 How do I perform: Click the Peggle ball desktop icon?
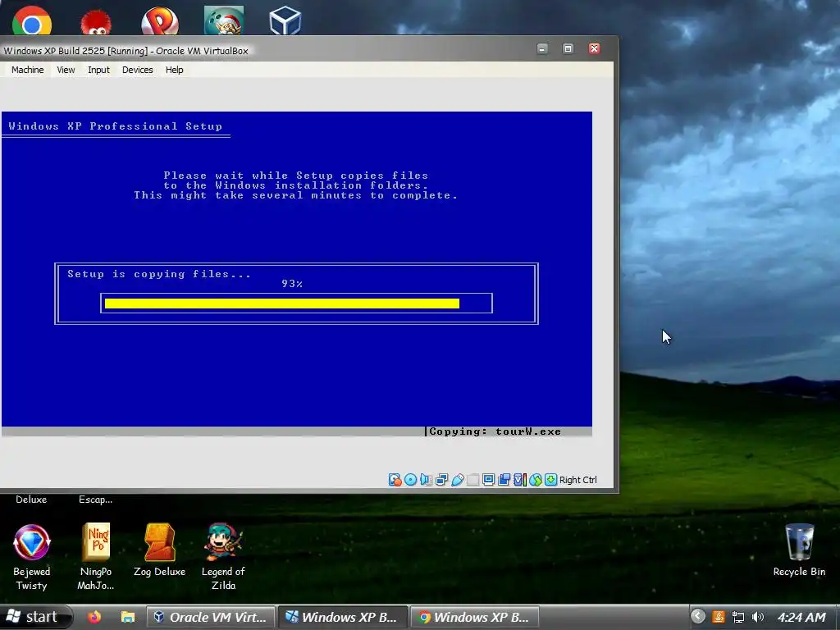tap(160, 21)
